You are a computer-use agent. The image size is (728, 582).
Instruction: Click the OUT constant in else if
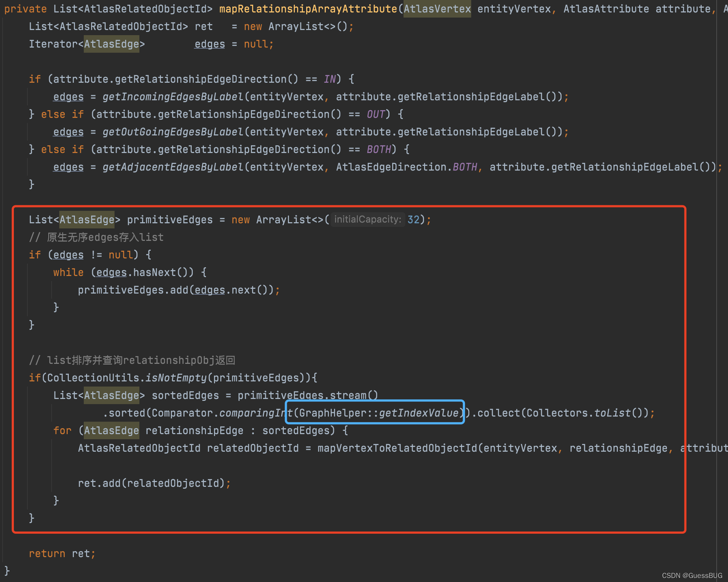(376, 114)
